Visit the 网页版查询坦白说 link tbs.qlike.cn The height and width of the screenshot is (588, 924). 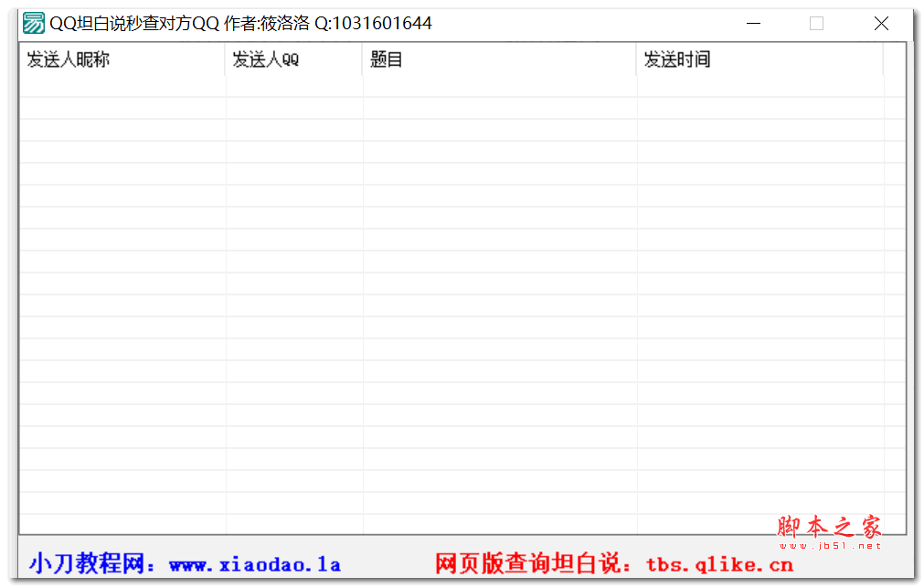pyautogui.click(x=721, y=564)
